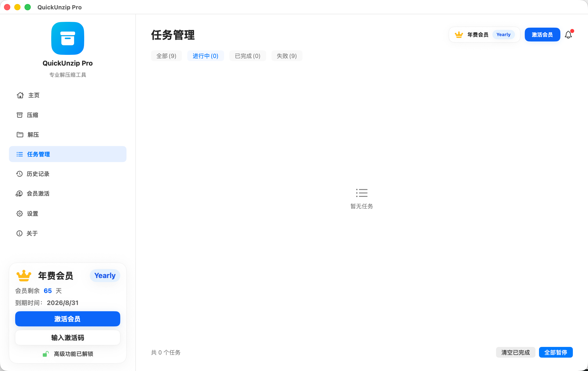Switch to the 全部 (9) tab
This screenshot has height=371, width=588.
tap(166, 56)
